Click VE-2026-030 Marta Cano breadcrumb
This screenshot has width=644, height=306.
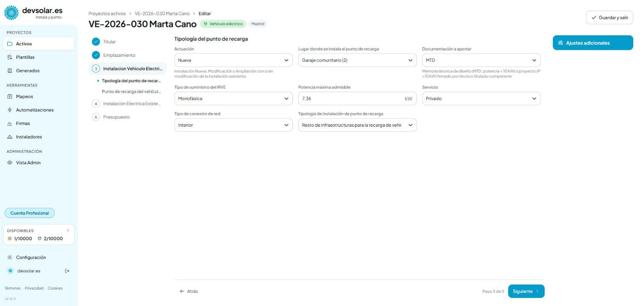click(162, 14)
